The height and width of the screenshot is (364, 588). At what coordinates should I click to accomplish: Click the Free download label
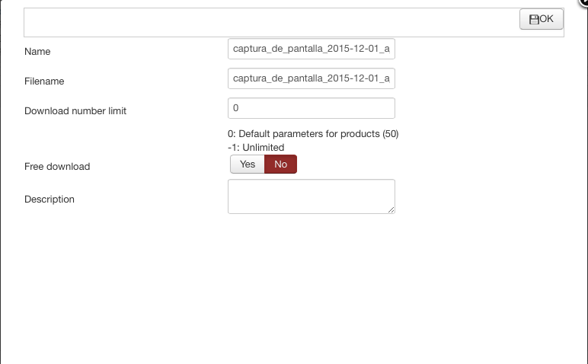(x=57, y=167)
